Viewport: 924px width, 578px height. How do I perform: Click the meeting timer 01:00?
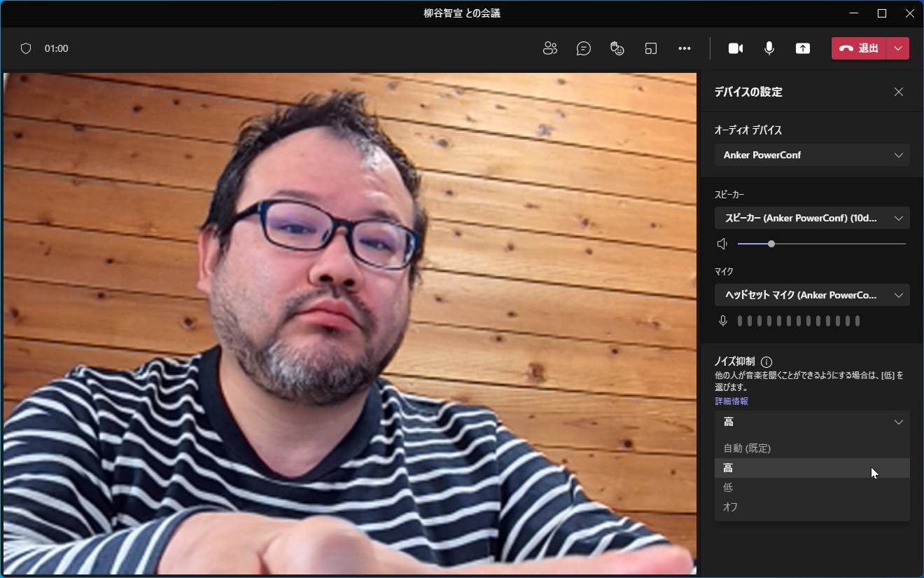click(x=57, y=48)
